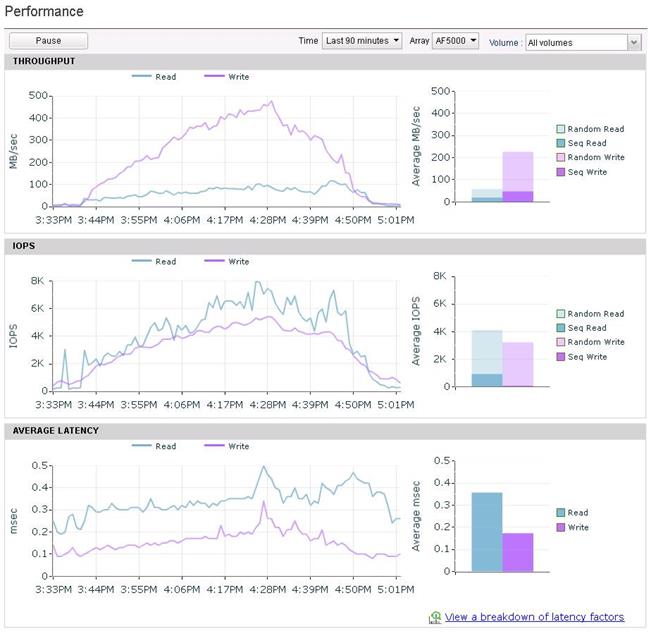Image resolution: width=651 pixels, height=636 pixels.
Task: Toggle Read legend in Average Latency bar chart
Action: click(x=573, y=513)
